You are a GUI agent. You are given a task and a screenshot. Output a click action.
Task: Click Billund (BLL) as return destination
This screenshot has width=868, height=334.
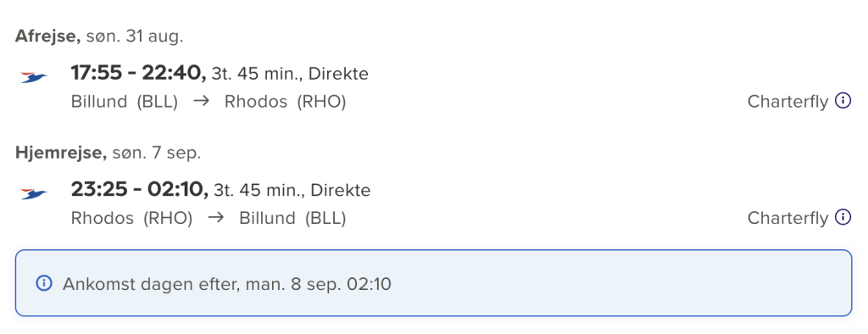[x=292, y=218]
